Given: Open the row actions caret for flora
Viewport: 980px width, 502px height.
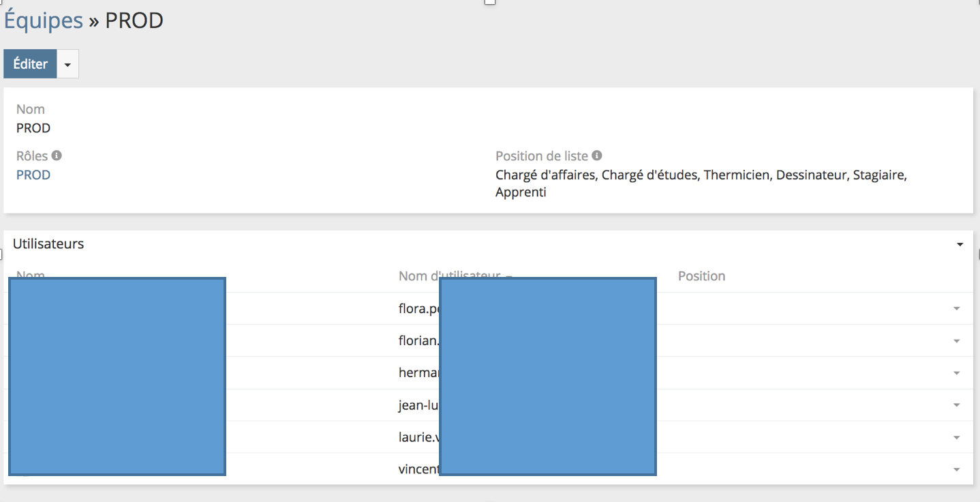Looking at the screenshot, I should tap(956, 309).
